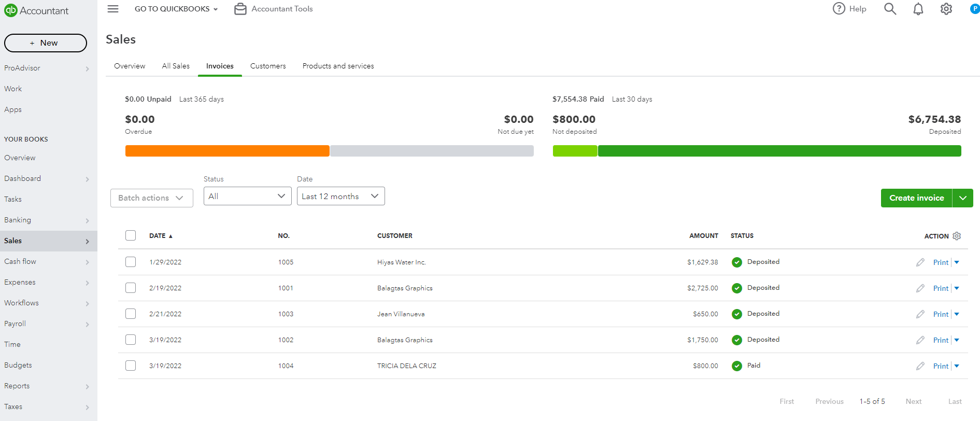Open the search magnifier icon

890,9
